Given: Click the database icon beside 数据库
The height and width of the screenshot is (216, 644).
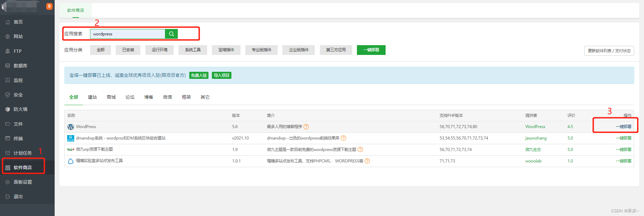Looking at the screenshot, I should click(7, 66).
